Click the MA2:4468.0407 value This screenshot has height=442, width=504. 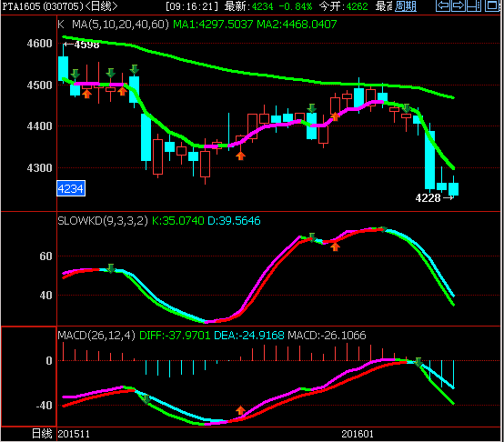pyautogui.click(x=297, y=24)
